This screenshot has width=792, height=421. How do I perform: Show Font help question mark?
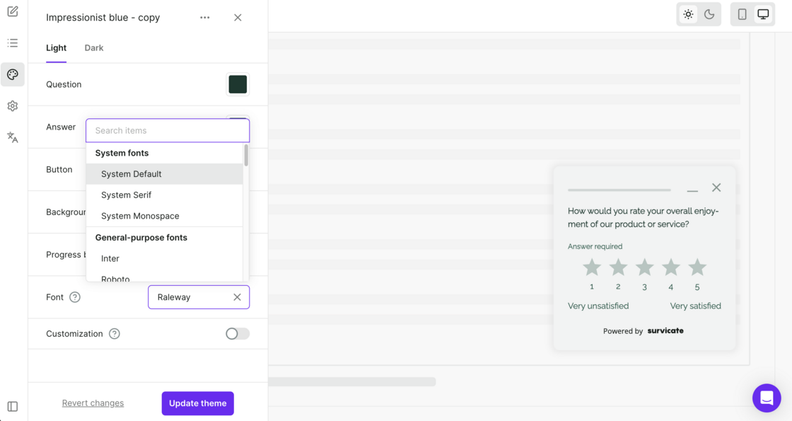75,297
